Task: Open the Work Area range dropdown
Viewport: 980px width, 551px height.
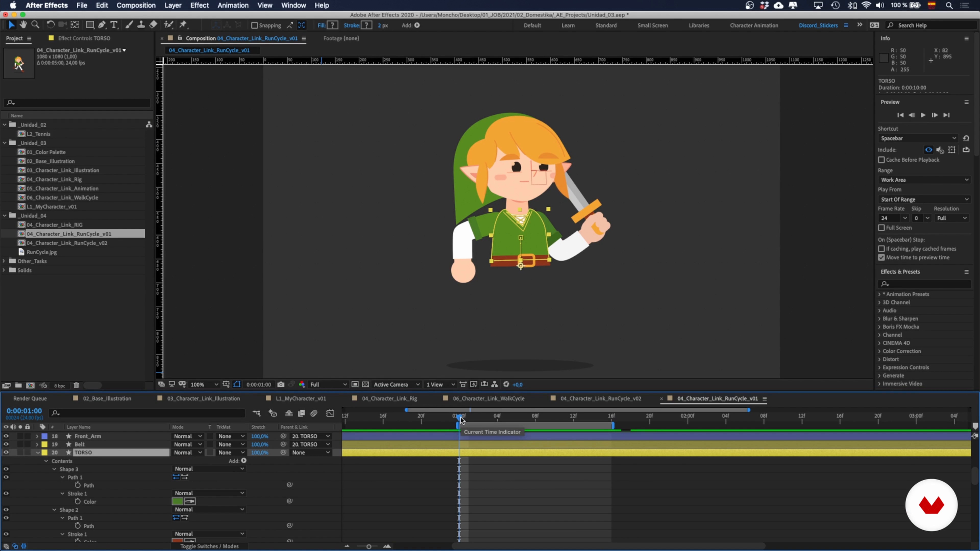Action: point(924,180)
